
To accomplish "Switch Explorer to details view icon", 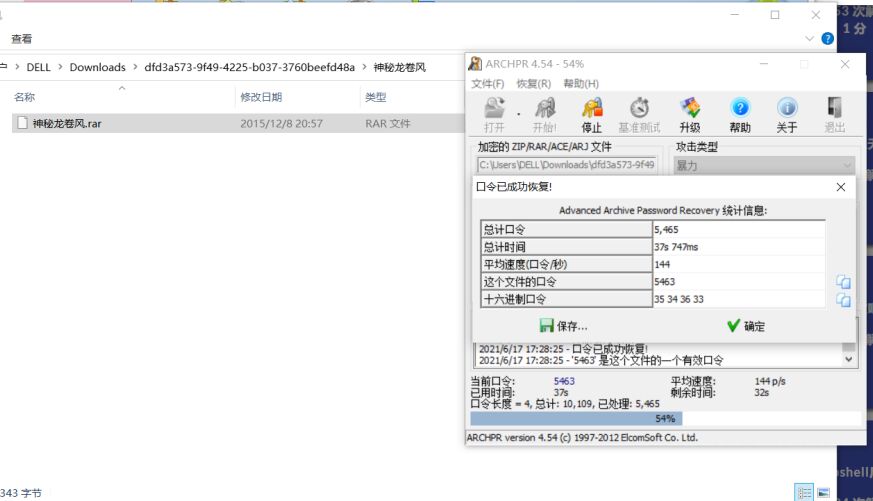I will [x=804, y=493].
